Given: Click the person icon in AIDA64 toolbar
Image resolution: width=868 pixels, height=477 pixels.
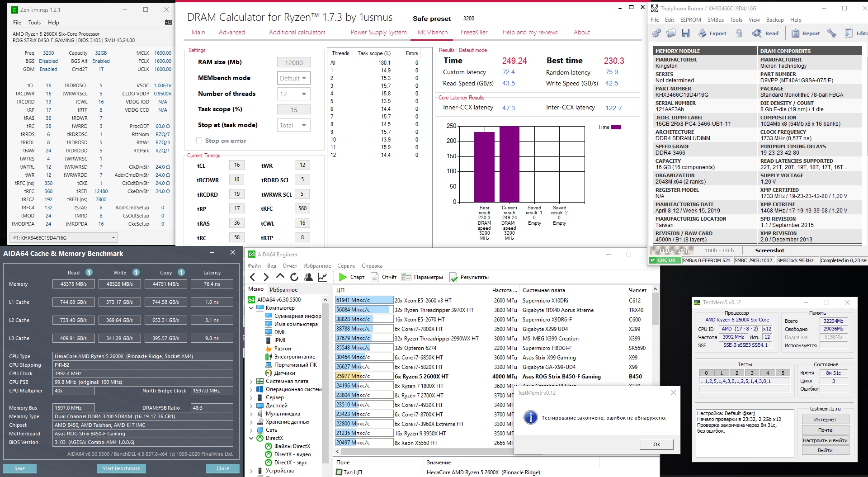Looking at the screenshot, I should point(308,277).
